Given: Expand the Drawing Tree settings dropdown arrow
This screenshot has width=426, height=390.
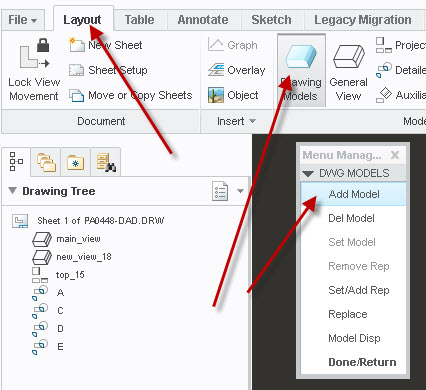Looking at the screenshot, I should 240,191.
